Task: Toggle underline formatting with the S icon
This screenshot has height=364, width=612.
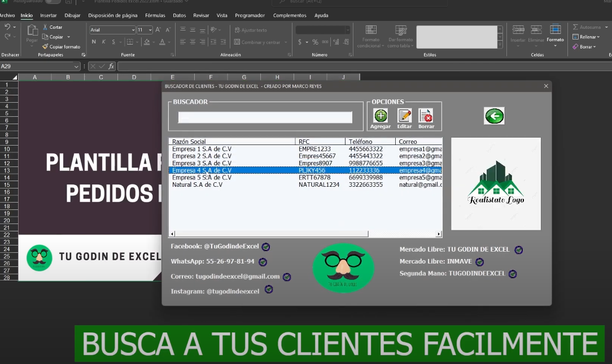Action: [x=113, y=42]
